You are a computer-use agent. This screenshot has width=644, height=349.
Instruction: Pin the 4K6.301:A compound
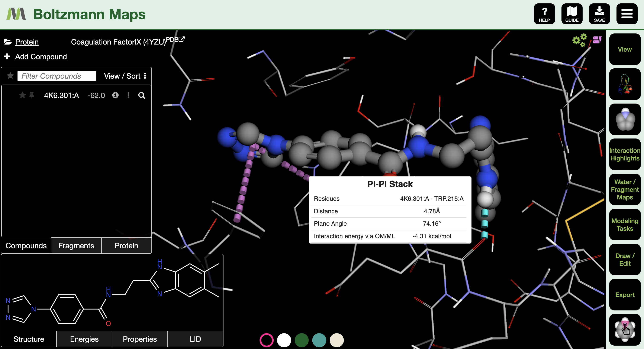pos(32,95)
